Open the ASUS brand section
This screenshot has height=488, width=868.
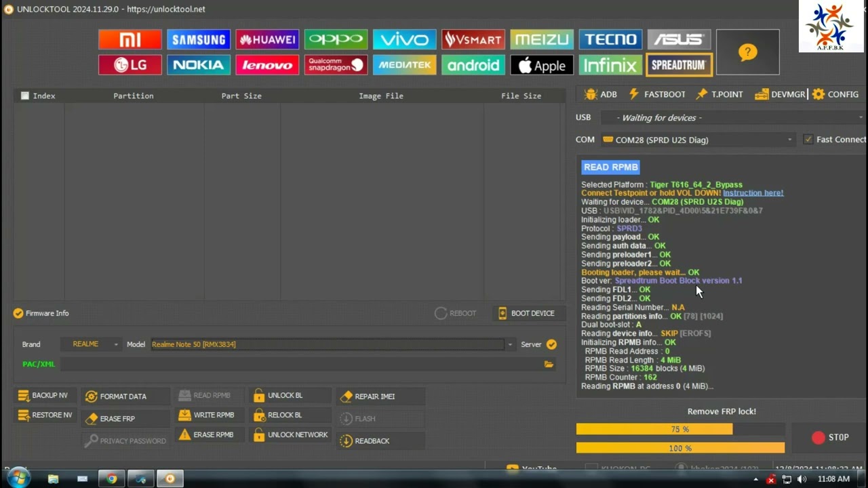click(x=679, y=39)
